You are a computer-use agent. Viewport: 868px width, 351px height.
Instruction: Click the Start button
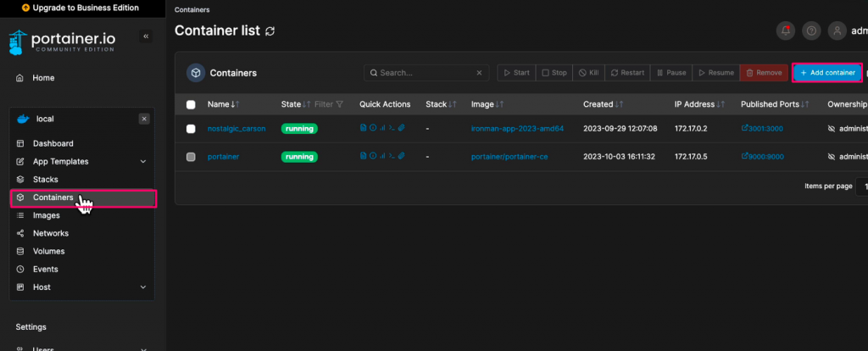pos(516,73)
